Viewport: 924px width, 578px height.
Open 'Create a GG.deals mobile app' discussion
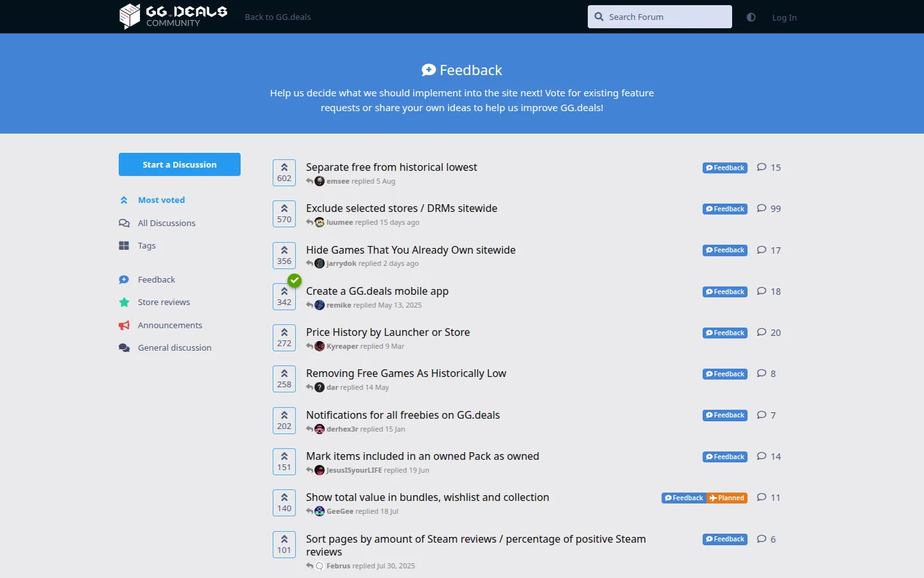click(377, 291)
